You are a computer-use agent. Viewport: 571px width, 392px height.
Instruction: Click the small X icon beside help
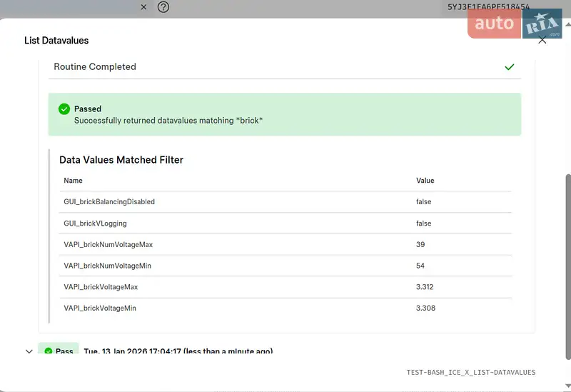pos(143,7)
